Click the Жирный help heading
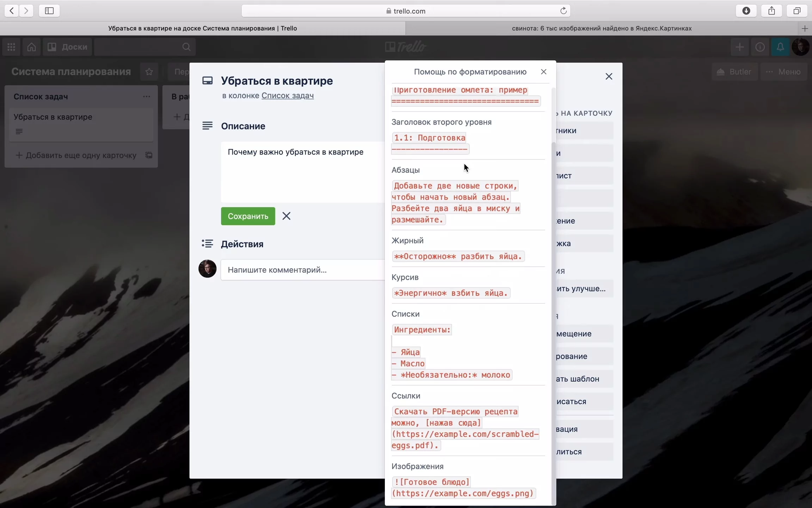The image size is (812, 508). tap(407, 241)
